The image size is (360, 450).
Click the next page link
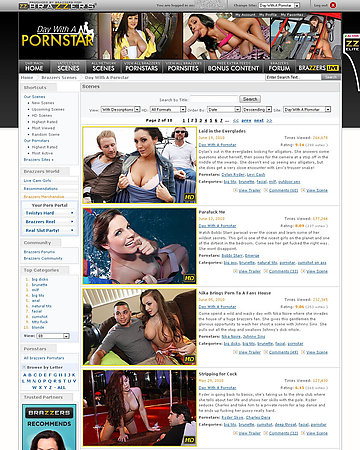[x=259, y=120]
